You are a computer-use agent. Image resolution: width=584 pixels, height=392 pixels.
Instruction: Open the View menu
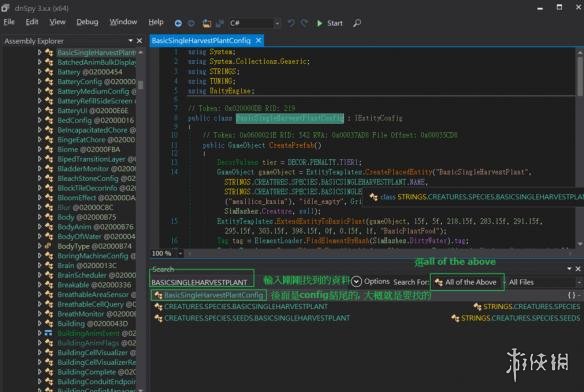tap(57, 22)
